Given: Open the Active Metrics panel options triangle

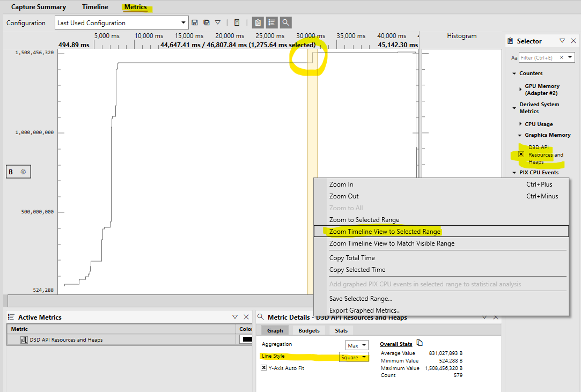Looking at the screenshot, I should pos(235,317).
